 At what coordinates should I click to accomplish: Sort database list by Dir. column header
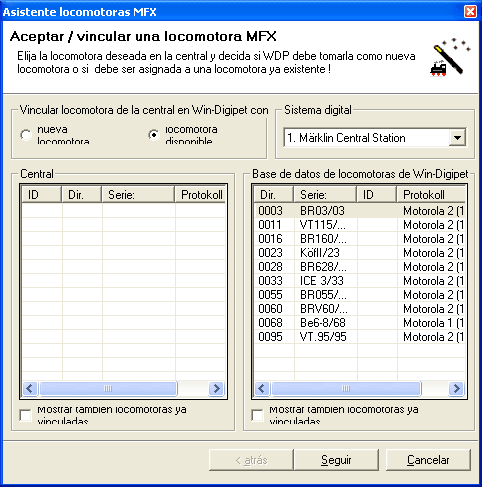point(274,194)
